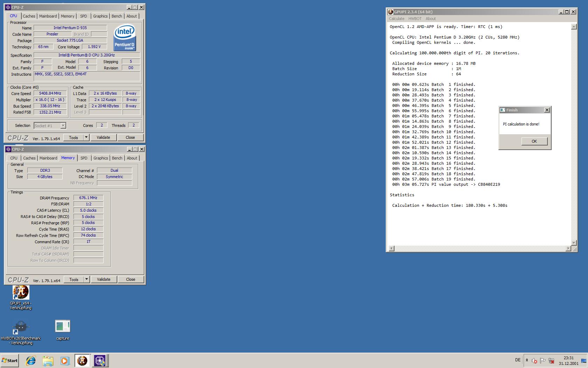Switch to GPUPI taskbar button
This screenshot has height=368, width=588.
tap(82, 360)
